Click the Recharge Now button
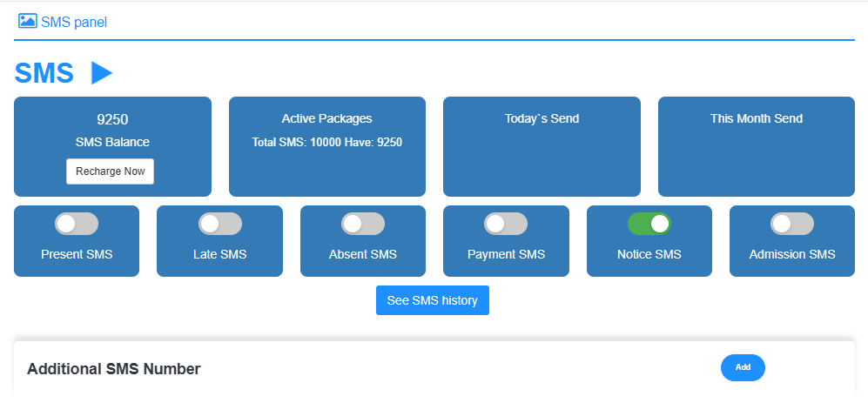 111,171
